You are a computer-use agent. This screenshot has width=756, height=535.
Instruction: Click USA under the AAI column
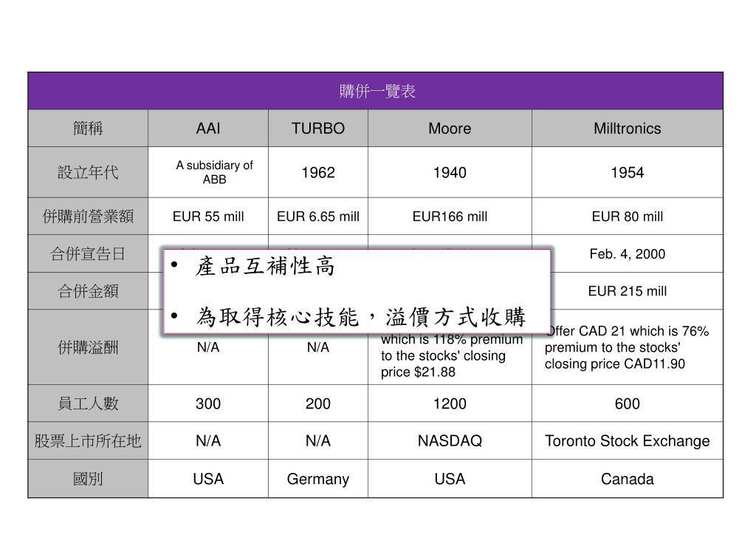pyautogui.click(x=208, y=479)
